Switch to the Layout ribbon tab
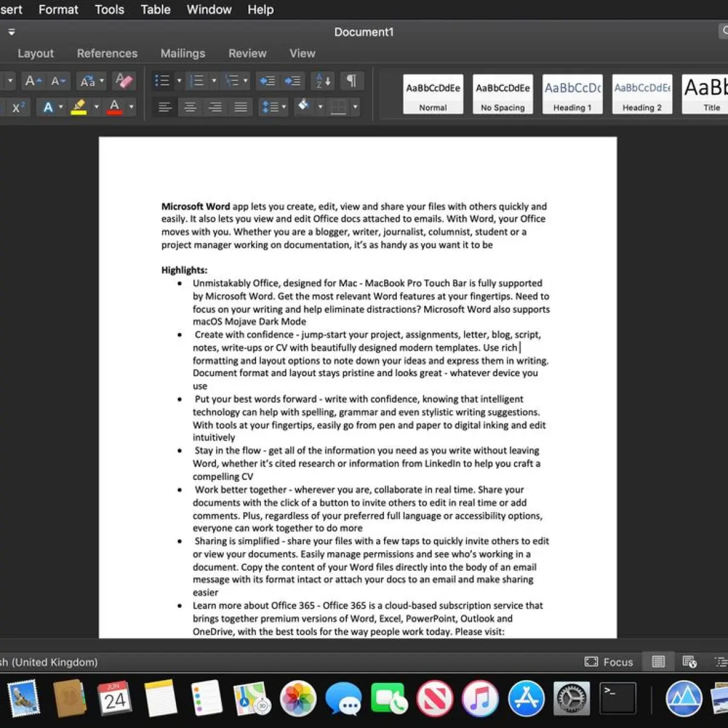The width and height of the screenshot is (728, 728). 35,53
